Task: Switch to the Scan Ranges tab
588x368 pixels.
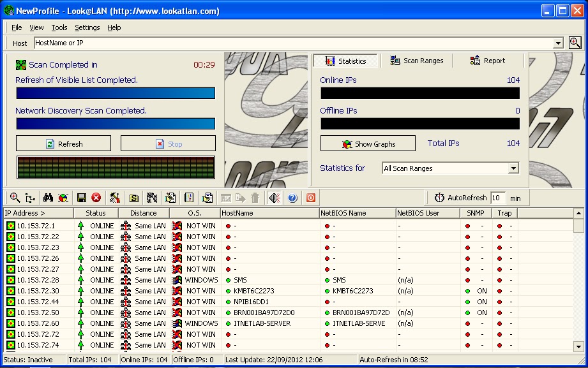Action: click(416, 61)
